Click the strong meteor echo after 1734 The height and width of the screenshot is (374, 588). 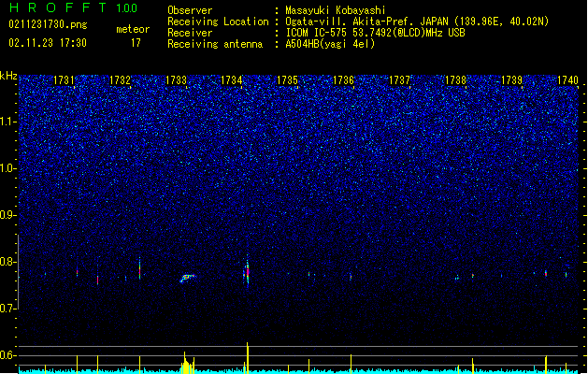point(247,271)
